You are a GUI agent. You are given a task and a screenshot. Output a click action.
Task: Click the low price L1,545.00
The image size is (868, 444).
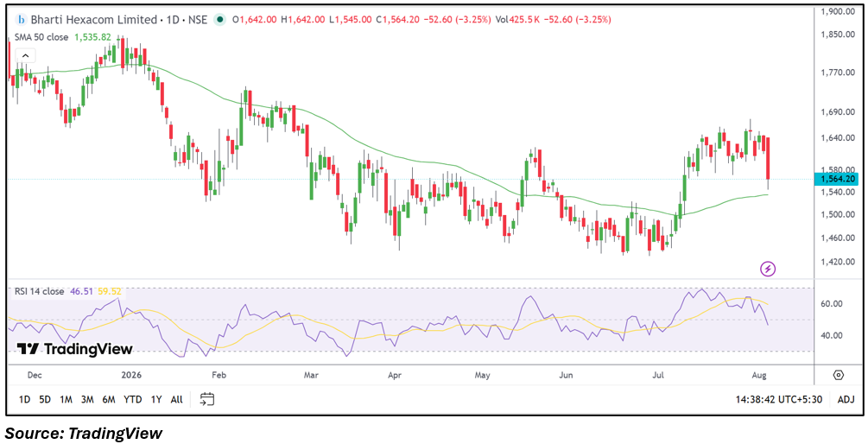351,20
